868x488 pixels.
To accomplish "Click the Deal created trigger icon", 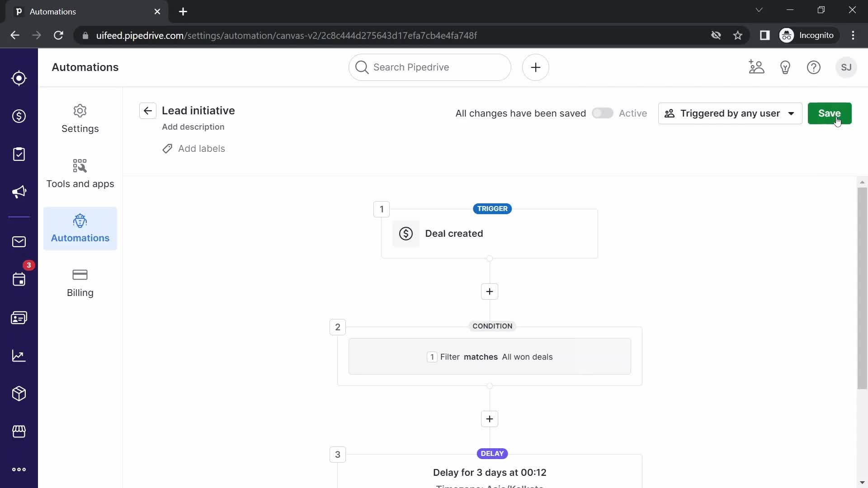I will pos(406,233).
